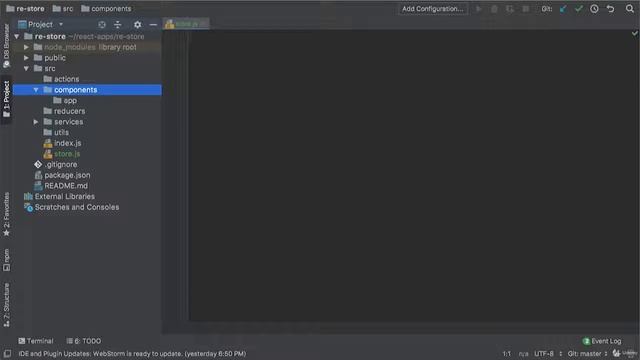Screen dimensions: 640x360
Task: Click the Git Update Project arrow icon
Action: (563, 9)
